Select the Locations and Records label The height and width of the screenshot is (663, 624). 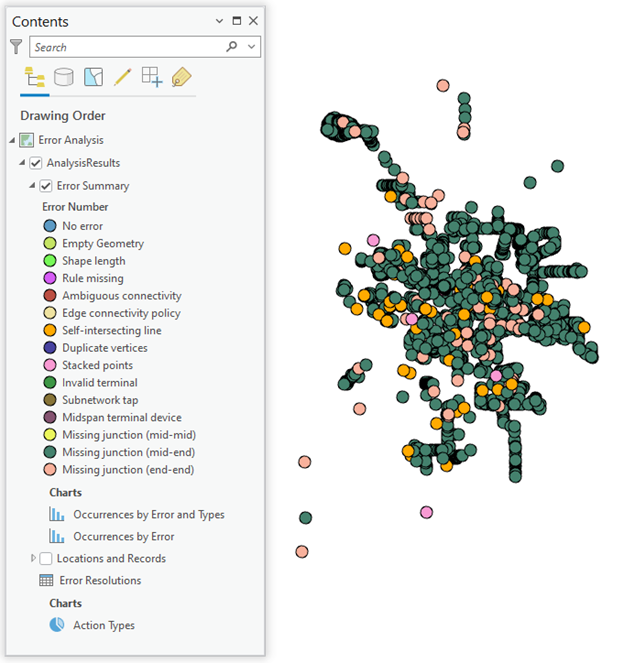[x=111, y=558]
